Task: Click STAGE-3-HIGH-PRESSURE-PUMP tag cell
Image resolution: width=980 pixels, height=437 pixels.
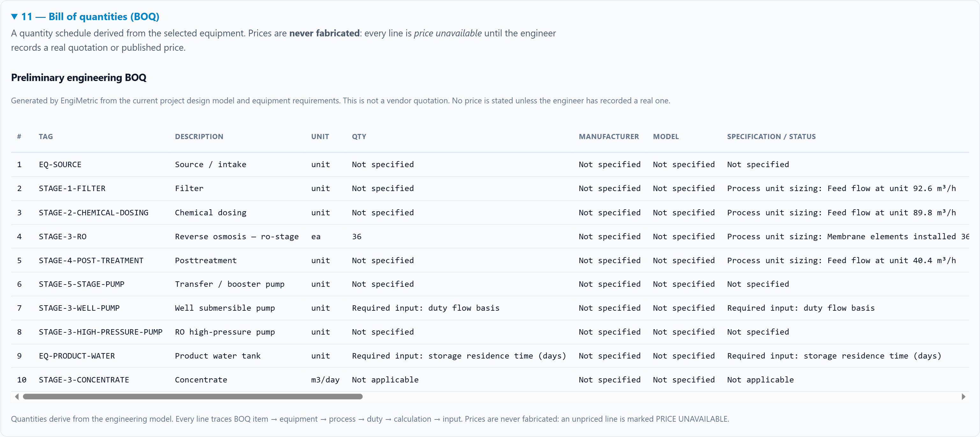Action: pyautogui.click(x=100, y=332)
